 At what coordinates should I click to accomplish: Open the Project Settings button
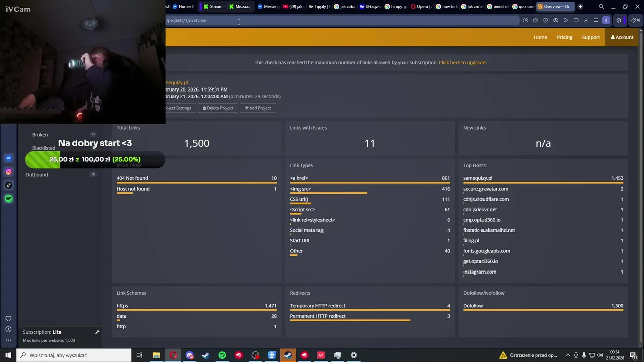[180, 108]
